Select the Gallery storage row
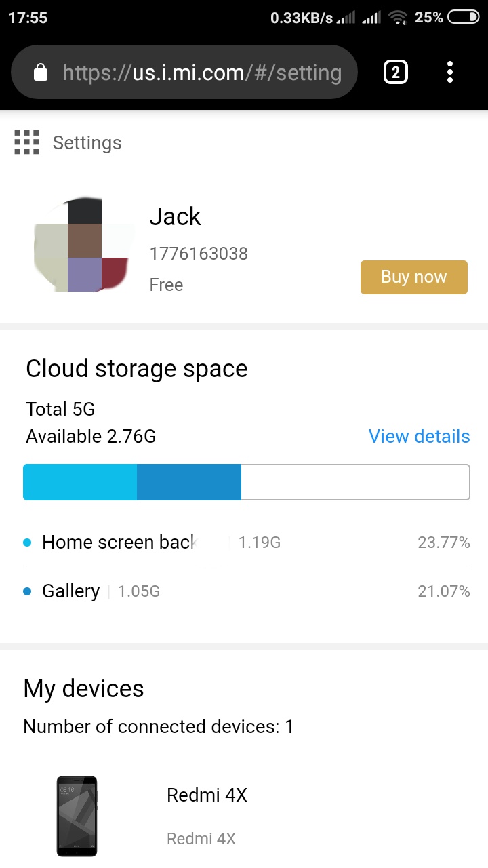The height and width of the screenshot is (868, 488). pos(246,591)
